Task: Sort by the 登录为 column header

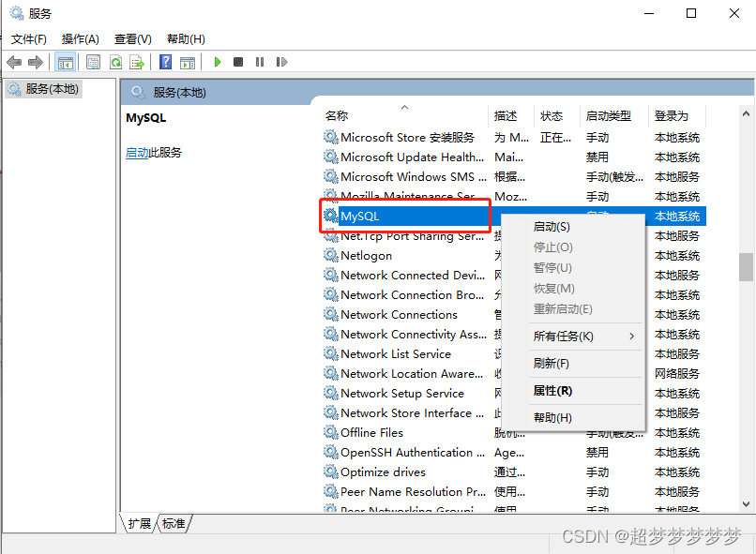Action: 677,115
